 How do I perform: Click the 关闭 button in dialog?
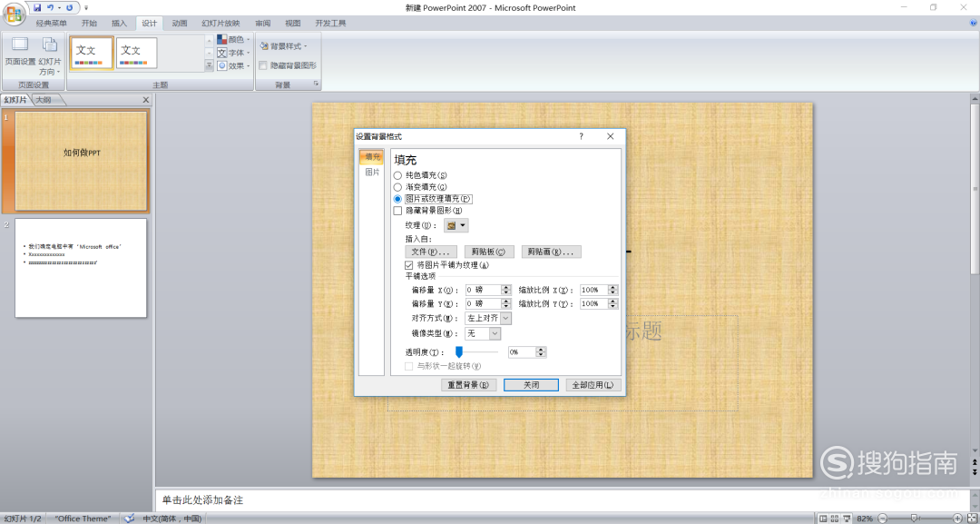[531, 385]
